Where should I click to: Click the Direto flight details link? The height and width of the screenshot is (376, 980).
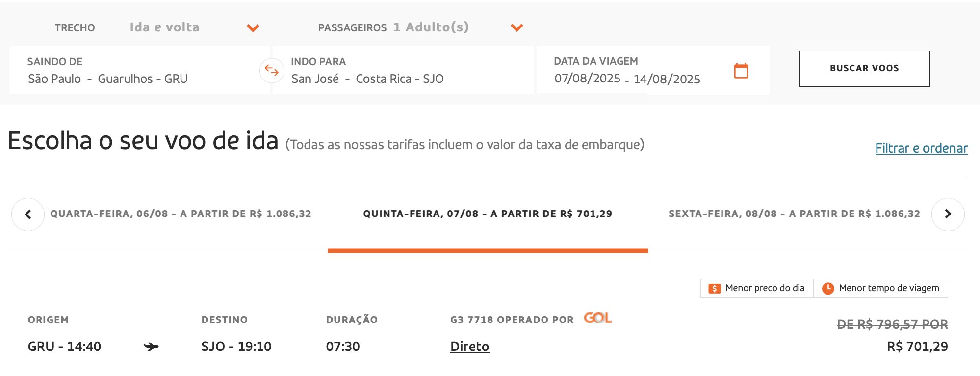tap(469, 347)
